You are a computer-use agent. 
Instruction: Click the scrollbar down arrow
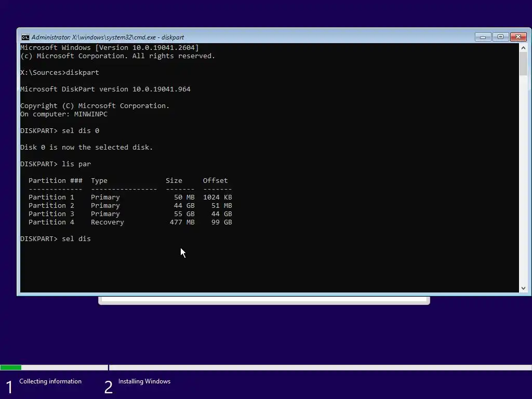[x=523, y=288]
